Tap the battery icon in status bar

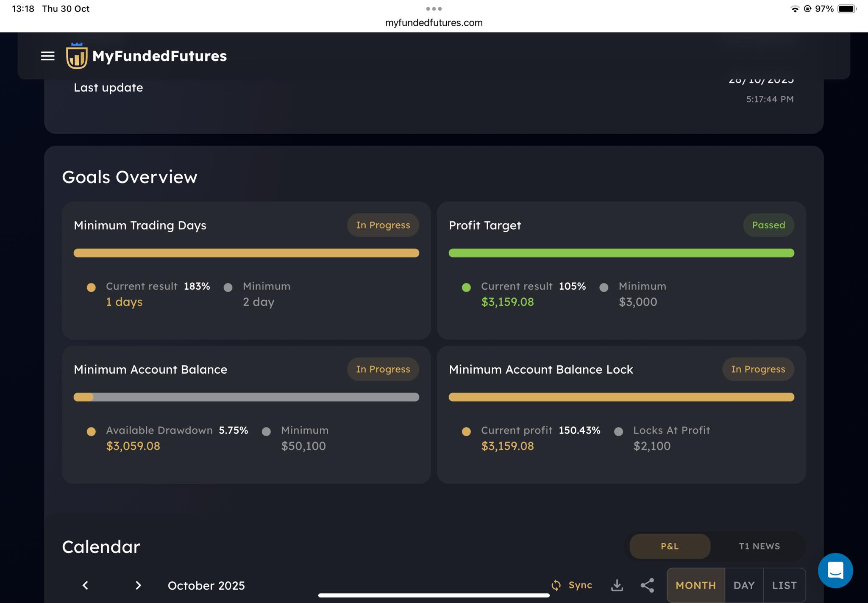[847, 8]
